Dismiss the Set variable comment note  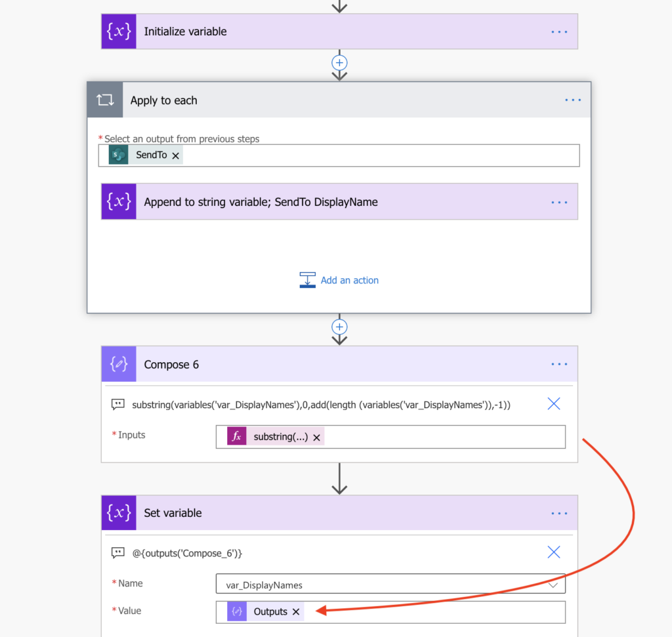coord(554,552)
